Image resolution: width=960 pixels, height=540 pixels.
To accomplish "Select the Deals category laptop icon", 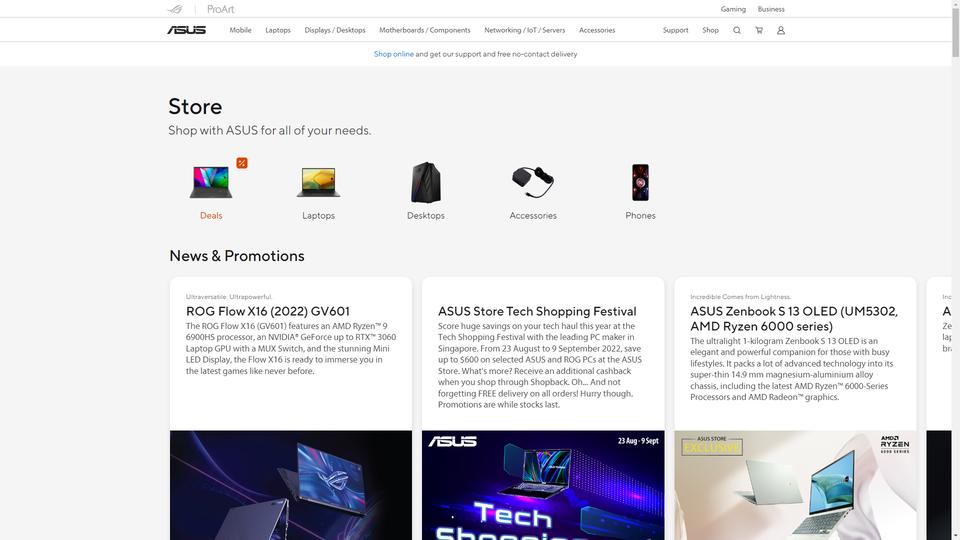I will [211, 182].
